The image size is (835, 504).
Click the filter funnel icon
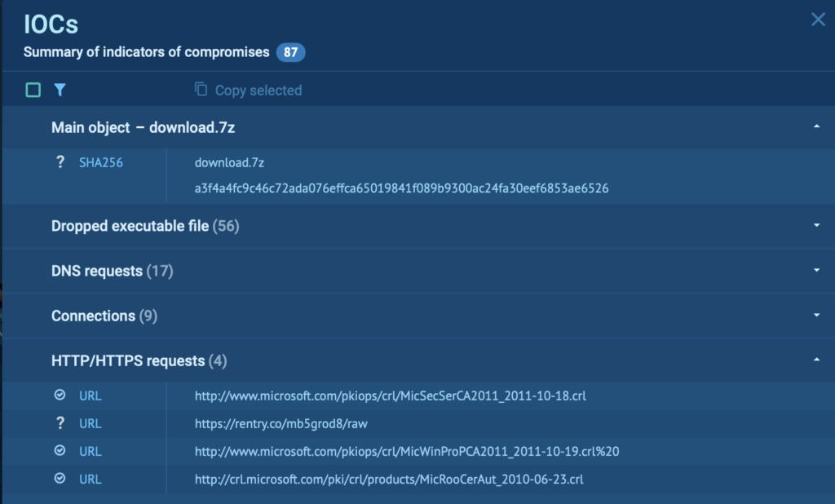pos(60,90)
